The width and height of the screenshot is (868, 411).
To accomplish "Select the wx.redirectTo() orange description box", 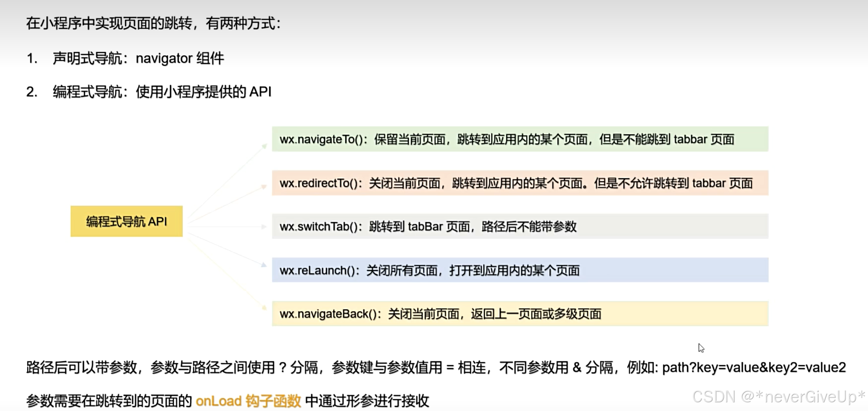I will (x=520, y=183).
